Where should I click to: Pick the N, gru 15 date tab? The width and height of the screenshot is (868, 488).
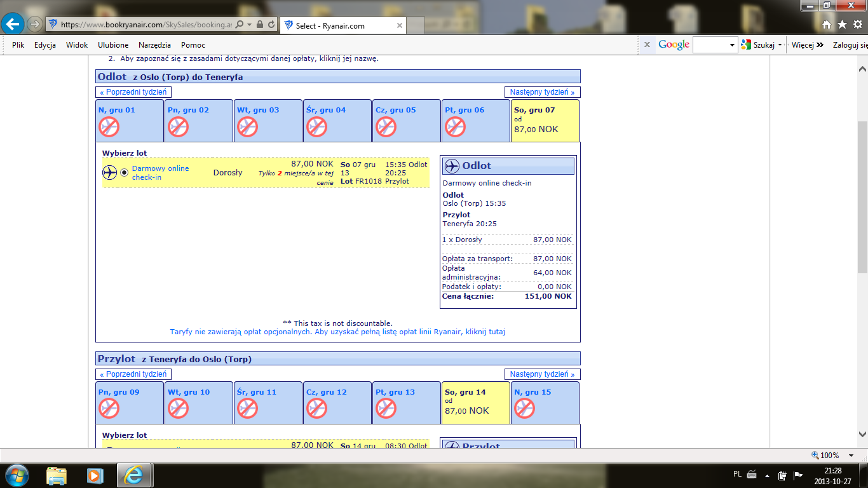(545, 402)
